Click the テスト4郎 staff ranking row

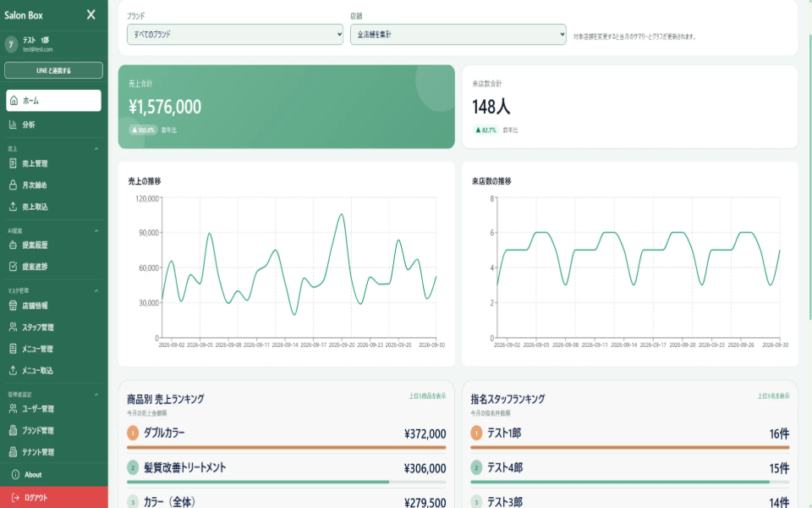[x=630, y=472]
